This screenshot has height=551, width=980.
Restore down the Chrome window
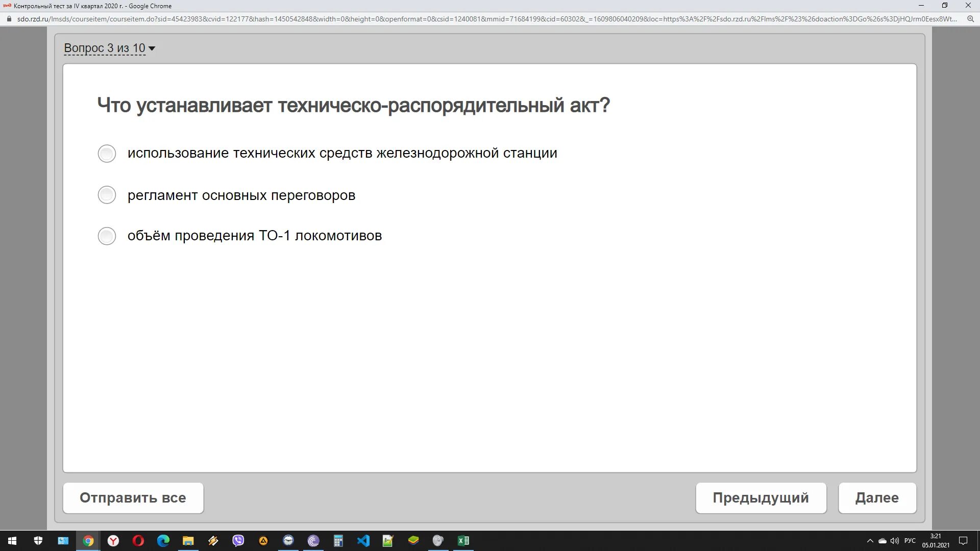(945, 6)
